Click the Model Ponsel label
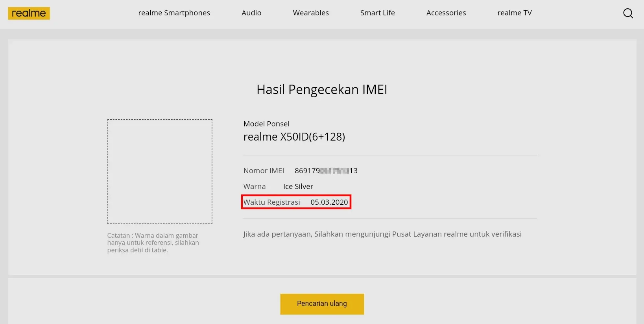644x324 pixels. tap(266, 124)
